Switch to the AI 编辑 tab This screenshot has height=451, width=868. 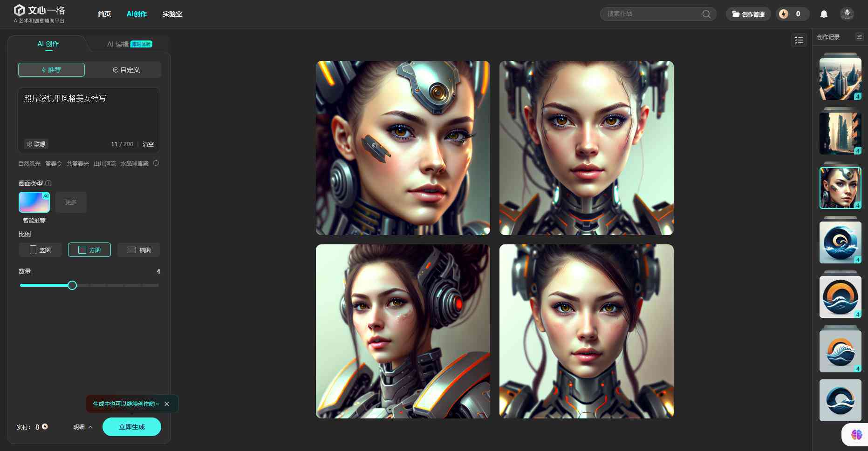pos(118,44)
